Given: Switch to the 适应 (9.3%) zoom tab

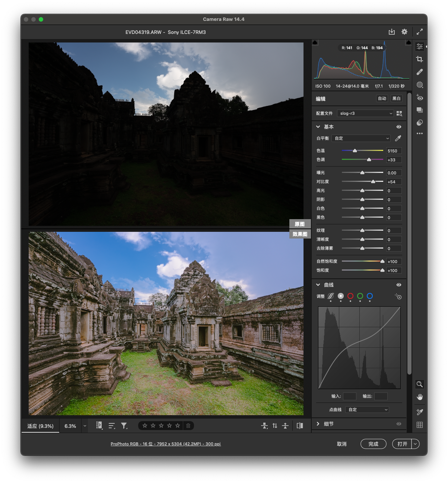Looking at the screenshot, I should point(40,426).
